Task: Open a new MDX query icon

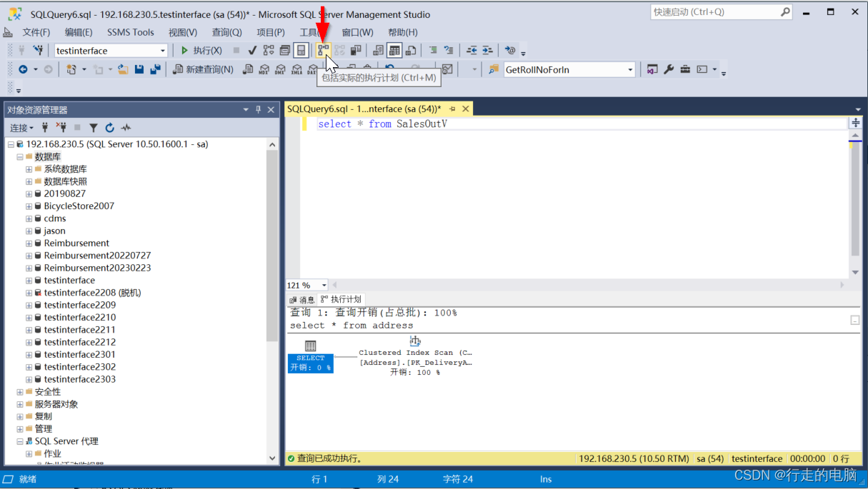Action: (264, 69)
